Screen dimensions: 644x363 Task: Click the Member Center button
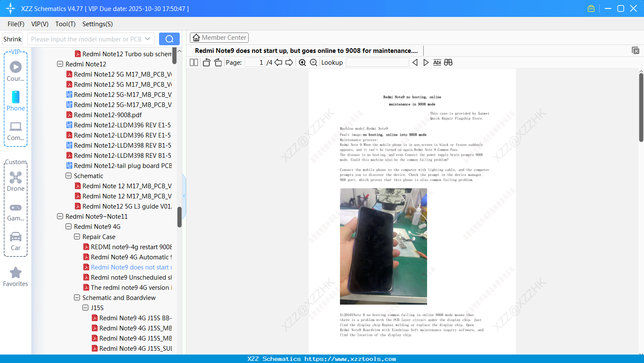(x=219, y=37)
